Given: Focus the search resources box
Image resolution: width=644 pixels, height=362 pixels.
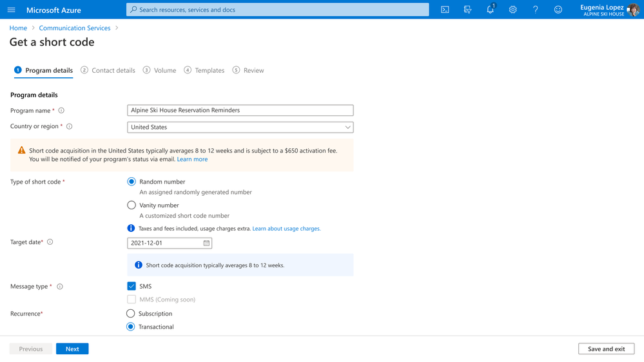Looking at the screenshot, I should (278, 10).
